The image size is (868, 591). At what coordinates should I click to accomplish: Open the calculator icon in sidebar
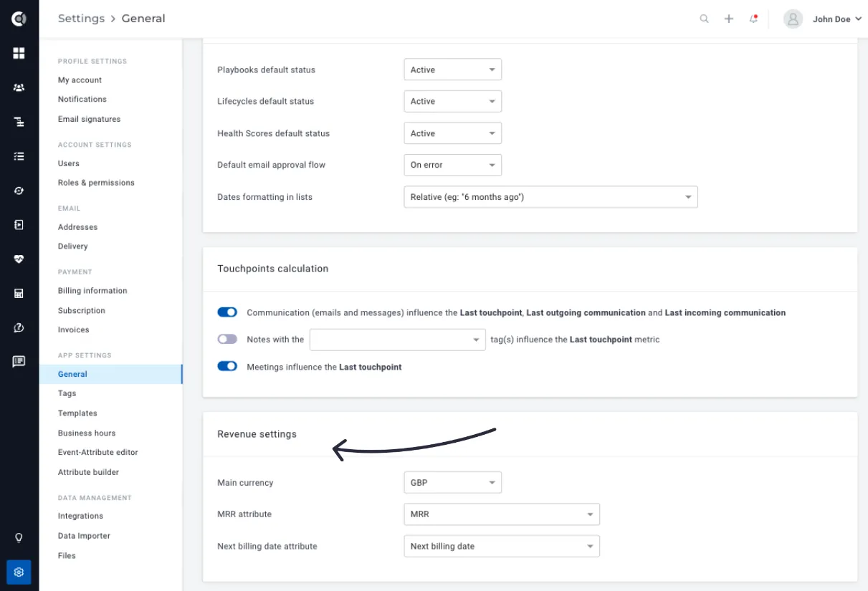point(19,293)
